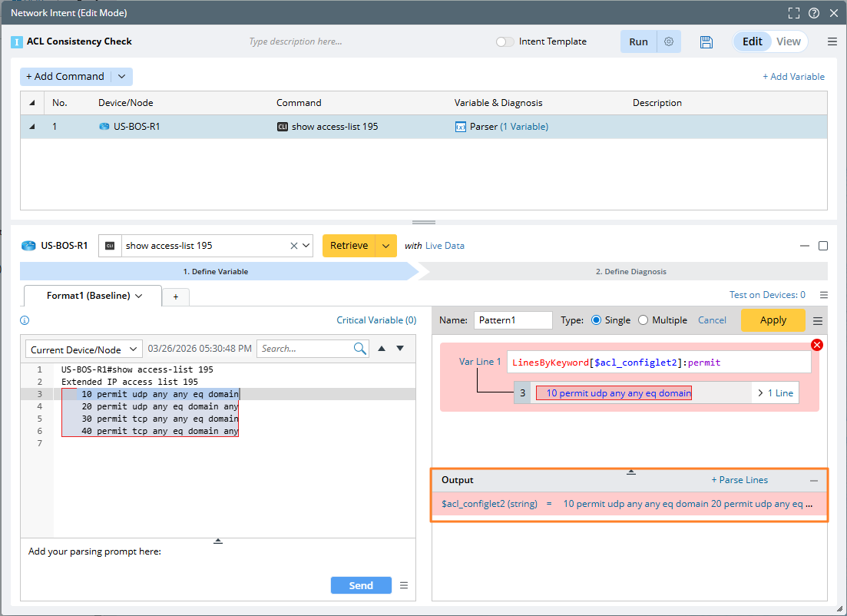Click the help question mark icon
This screenshot has width=847, height=616.
[814, 13]
